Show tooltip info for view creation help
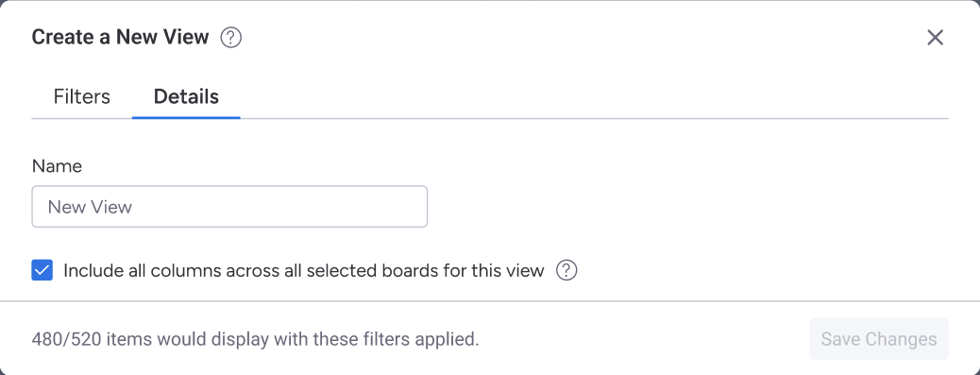The height and width of the screenshot is (375, 980). pyautogui.click(x=231, y=38)
